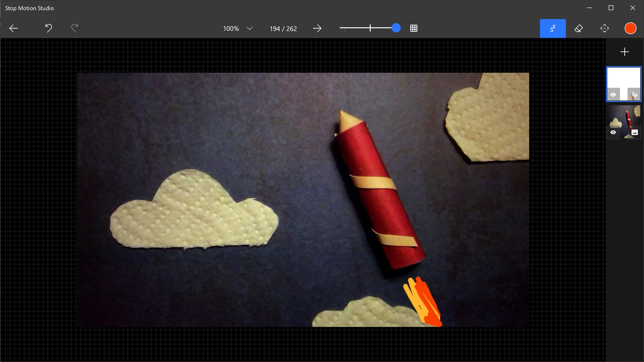Add a new layer with the plus button
The height and width of the screenshot is (362, 644).
coord(624,52)
